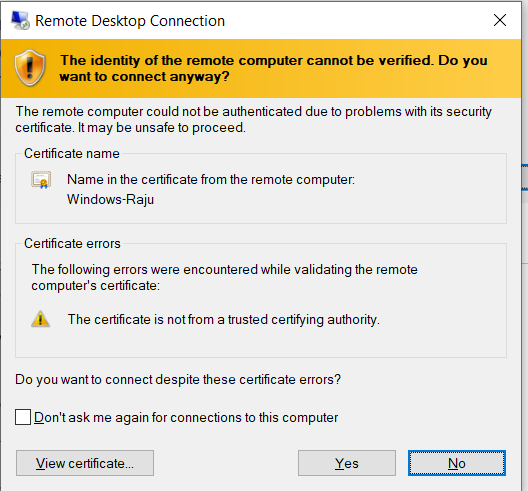
Task: Click the connect despite certificate errors question
Action: click(x=178, y=380)
